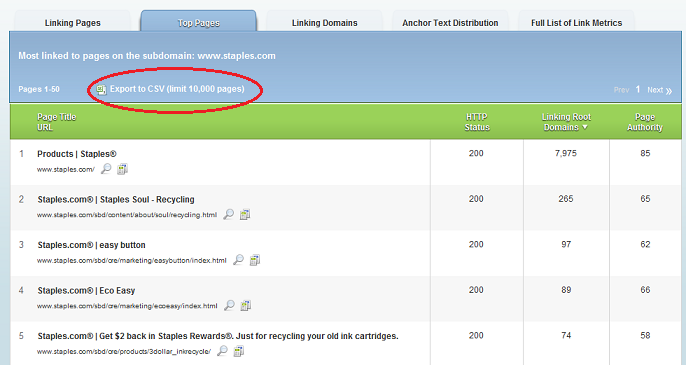Click the www.staples.com/ URL text
686x365 pixels.
(x=66, y=170)
